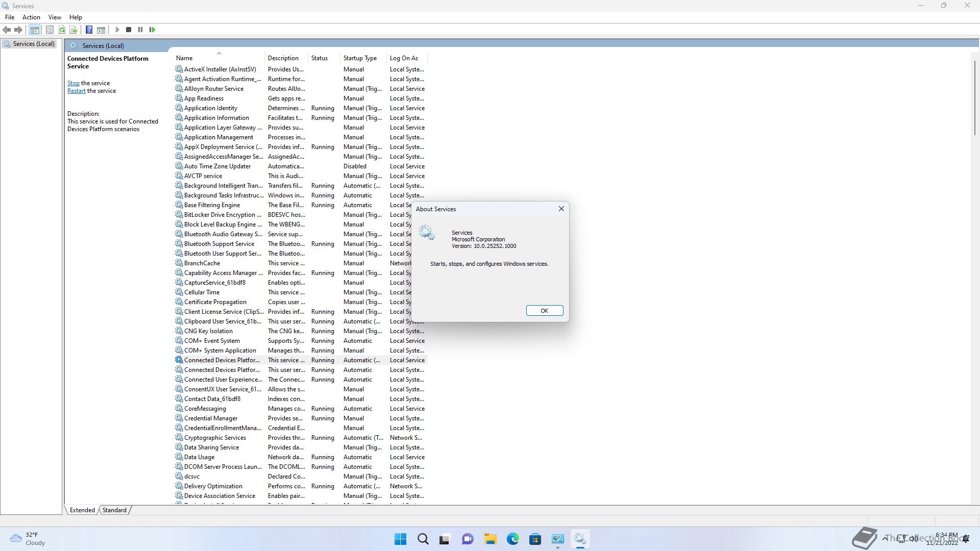Viewport: 980px width, 551px height.
Task: Click the blue Help toolbar icon
Action: click(x=89, y=30)
